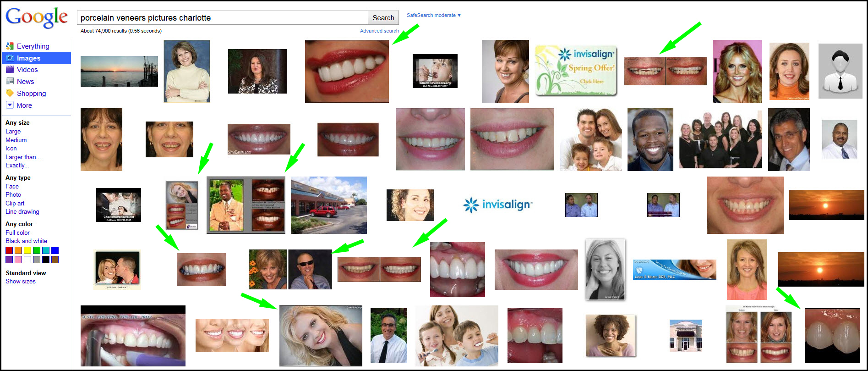Open the SafeSearch moderate dropdown

pos(433,15)
